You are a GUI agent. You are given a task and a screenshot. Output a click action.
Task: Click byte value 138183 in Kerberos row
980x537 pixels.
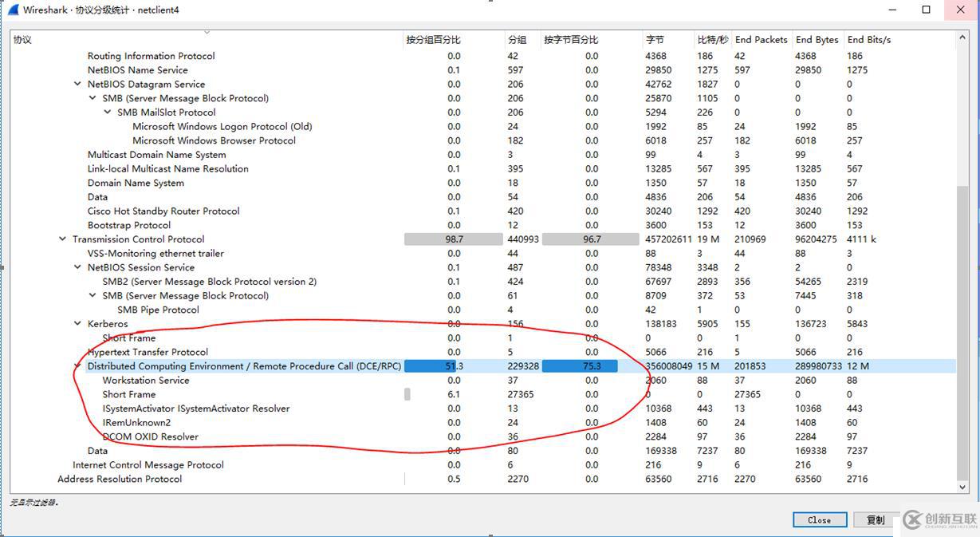(661, 324)
